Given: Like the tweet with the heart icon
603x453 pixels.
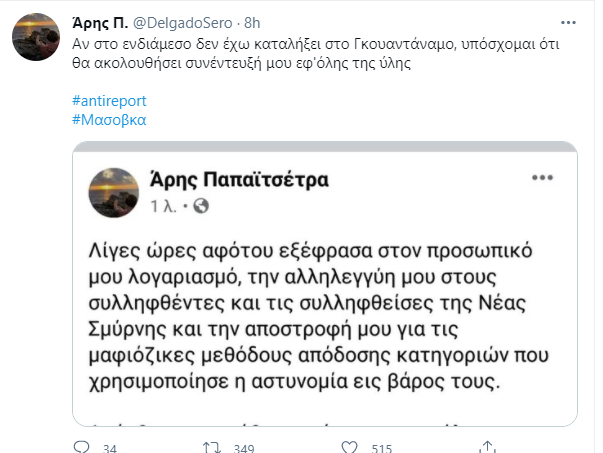Looking at the screenshot, I should point(347,445).
